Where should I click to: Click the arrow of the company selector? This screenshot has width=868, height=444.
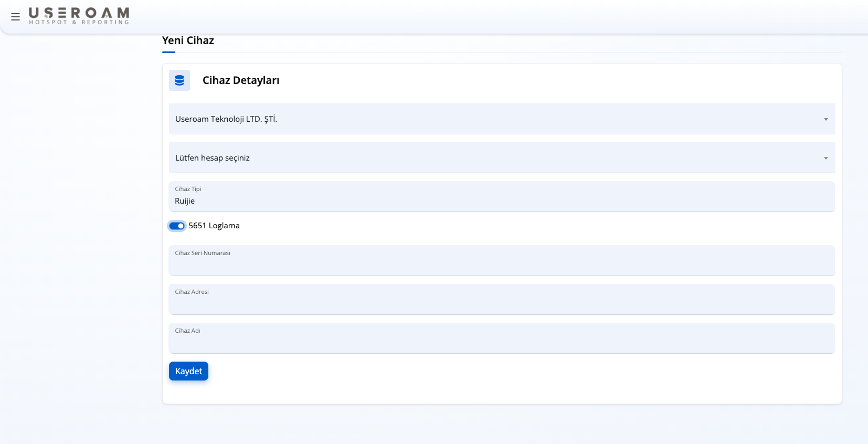825,119
